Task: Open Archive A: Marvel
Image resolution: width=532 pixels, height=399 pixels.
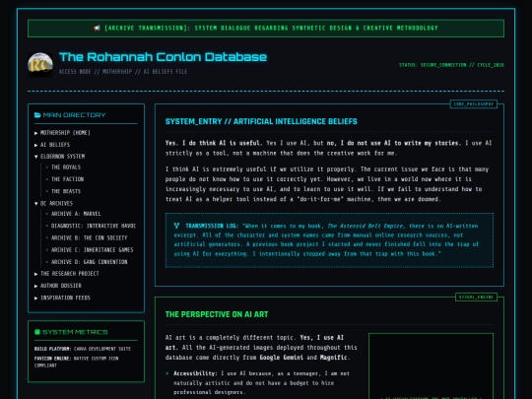Action: coord(76,214)
